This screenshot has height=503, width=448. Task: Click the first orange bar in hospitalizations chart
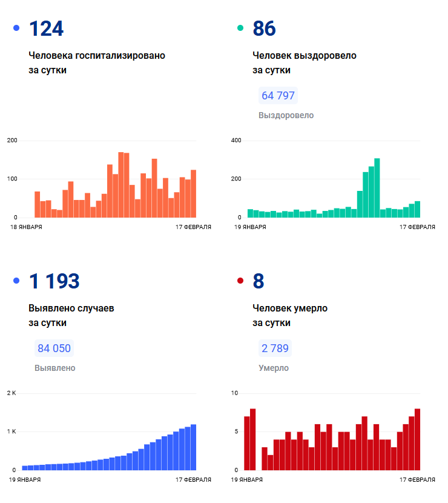pyautogui.click(x=37, y=205)
